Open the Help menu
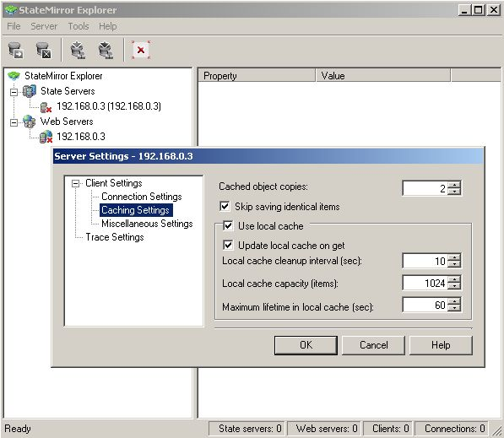 click(108, 26)
